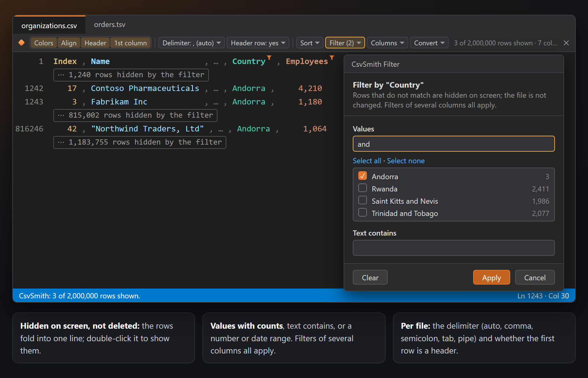This screenshot has width=588, height=378.
Task: Uncheck the Andorra value checkbox
Action: (363, 176)
